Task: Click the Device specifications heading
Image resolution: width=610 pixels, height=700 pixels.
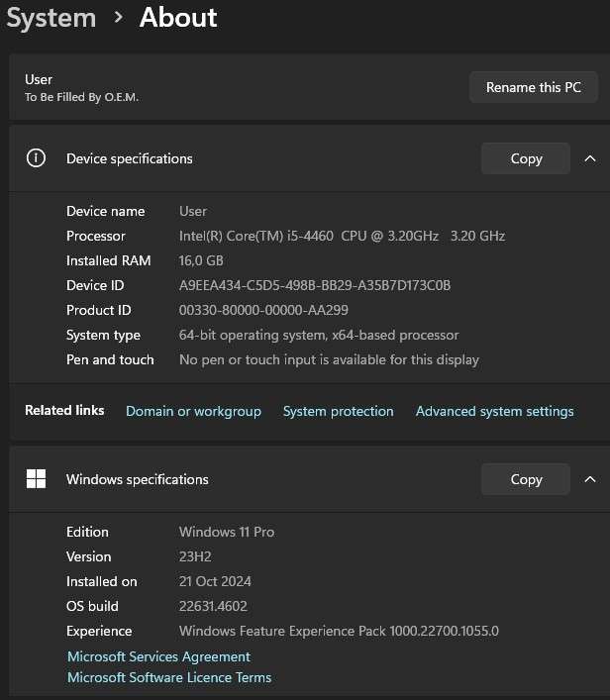Action: 130,158
